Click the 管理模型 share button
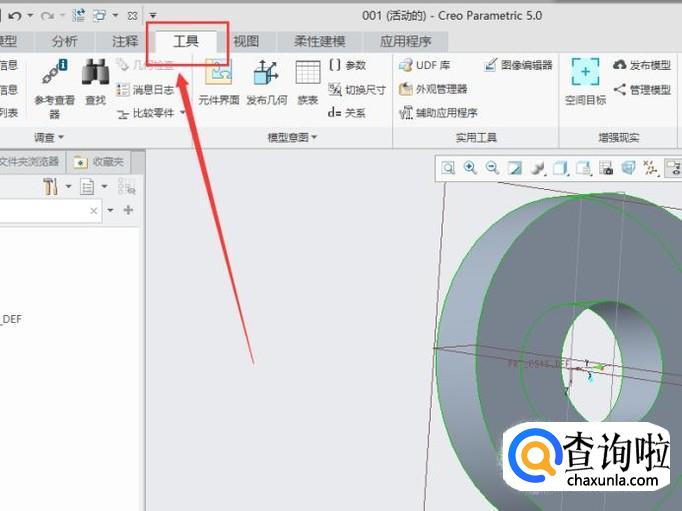 [x=642, y=90]
